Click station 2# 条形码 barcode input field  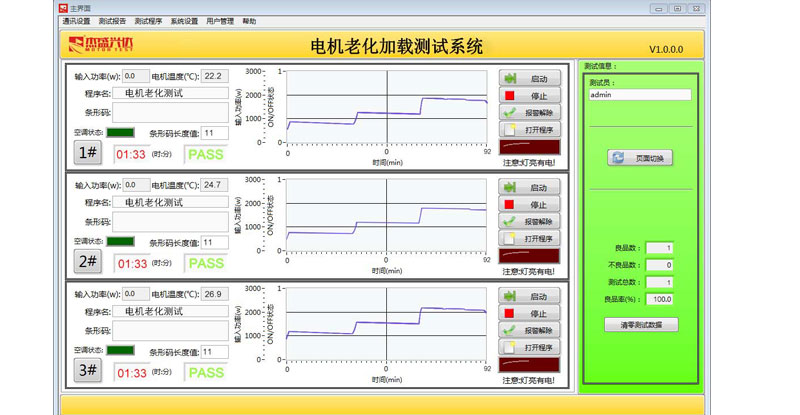tap(170, 222)
